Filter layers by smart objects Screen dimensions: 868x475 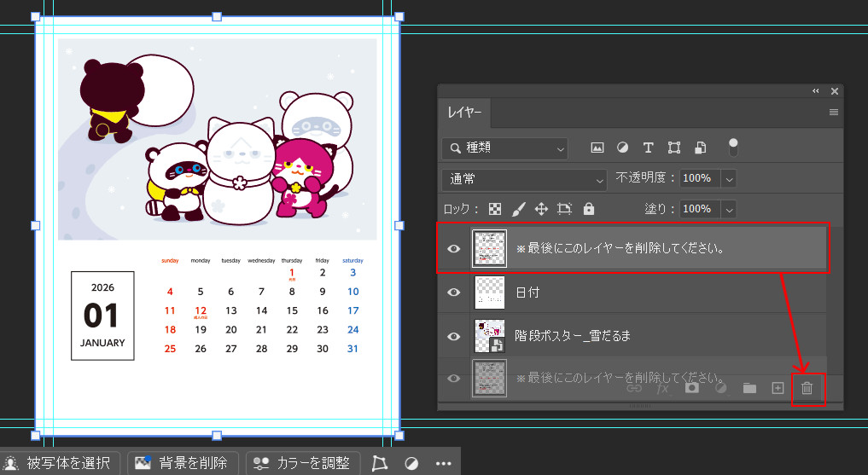click(700, 148)
